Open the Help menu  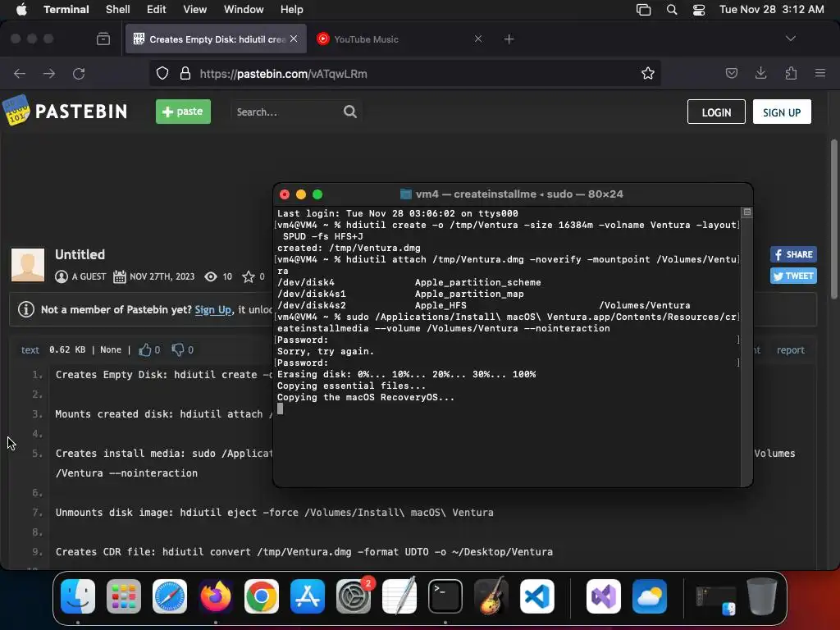point(292,10)
